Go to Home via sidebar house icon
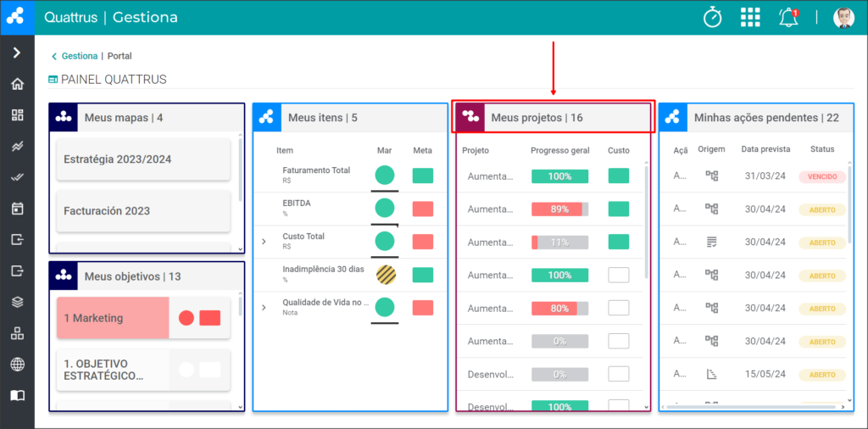This screenshot has width=868, height=429. tap(17, 84)
